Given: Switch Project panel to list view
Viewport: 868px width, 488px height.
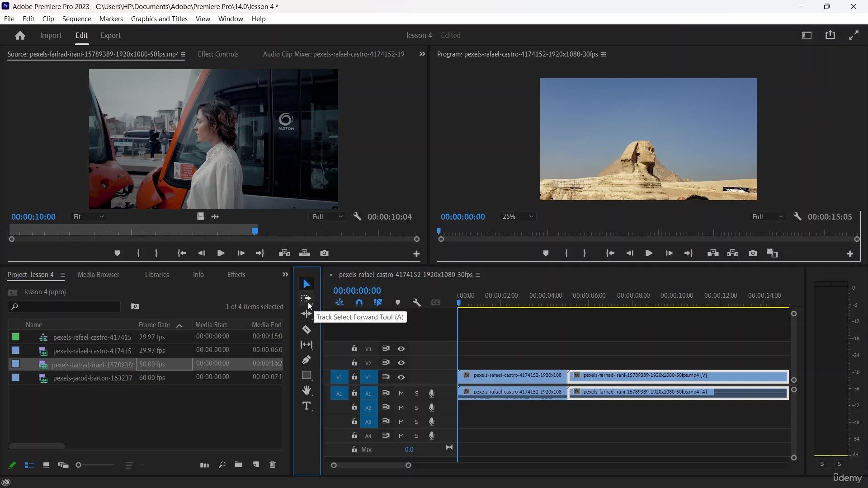Looking at the screenshot, I should (x=29, y=465).
